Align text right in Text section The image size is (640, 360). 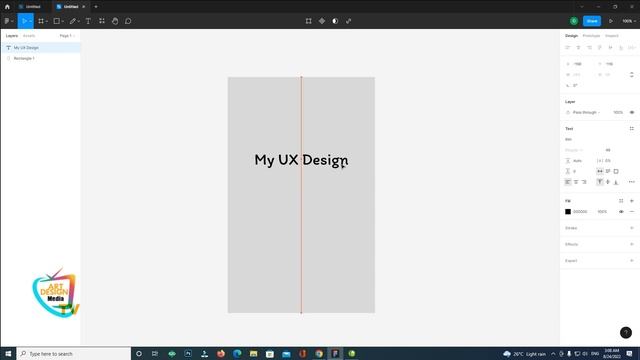(x=584, y=182)
